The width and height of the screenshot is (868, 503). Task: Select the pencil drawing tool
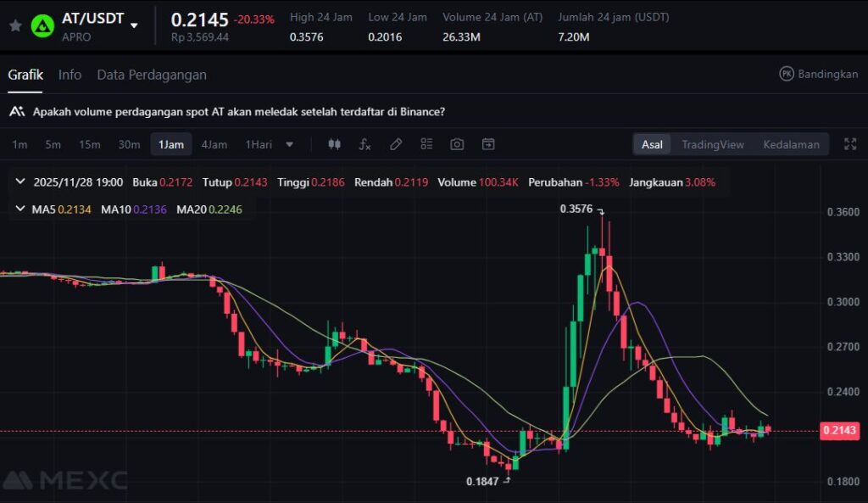[395, 144]
